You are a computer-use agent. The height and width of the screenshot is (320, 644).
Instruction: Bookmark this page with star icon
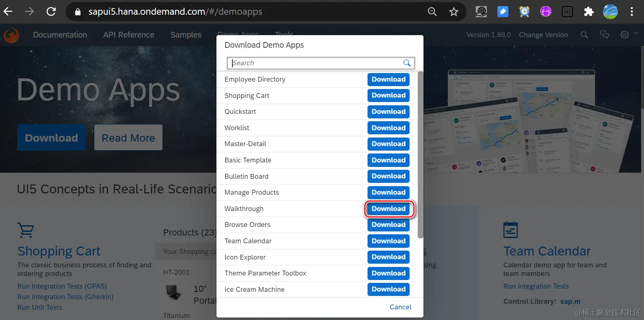454,12
